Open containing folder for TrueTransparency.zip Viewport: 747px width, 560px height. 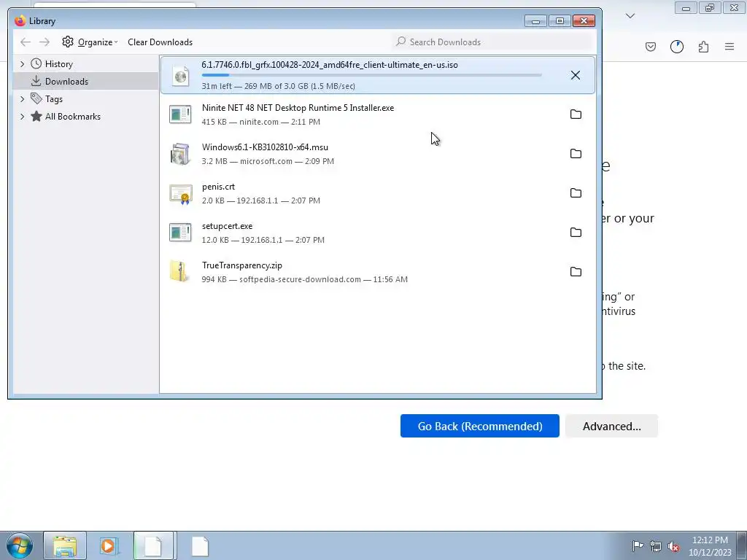pos(576,272)
